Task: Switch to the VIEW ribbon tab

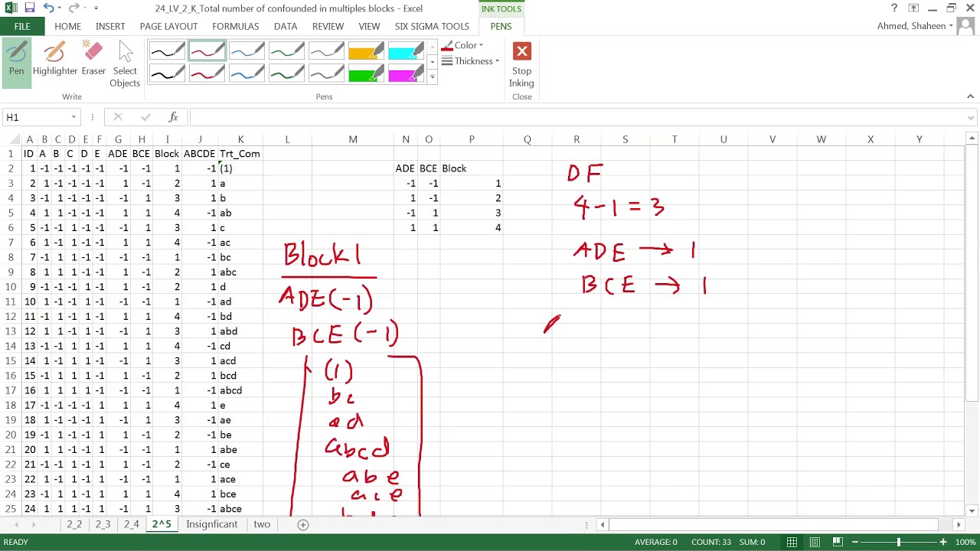Action: 369,26
